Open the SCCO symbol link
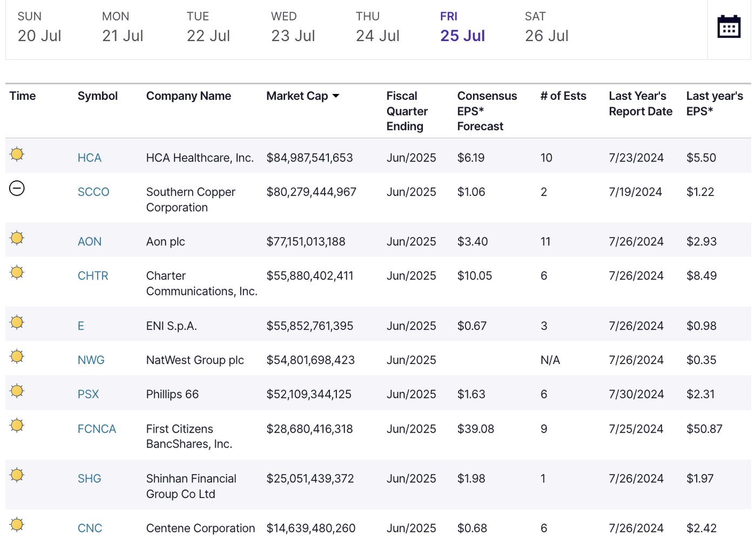Image resolution: width=756 pixels, height=553 pixels. (x=93, y=192)
